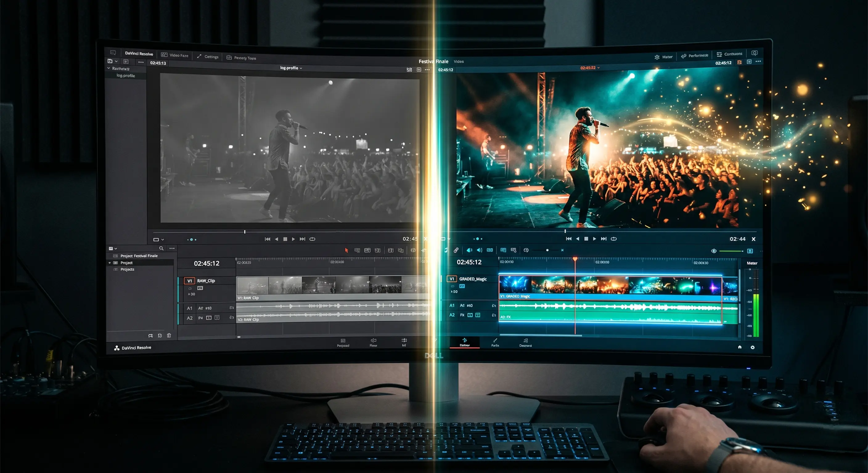Toggle the A2 audio track on the graded timeline

coord(452,315)
